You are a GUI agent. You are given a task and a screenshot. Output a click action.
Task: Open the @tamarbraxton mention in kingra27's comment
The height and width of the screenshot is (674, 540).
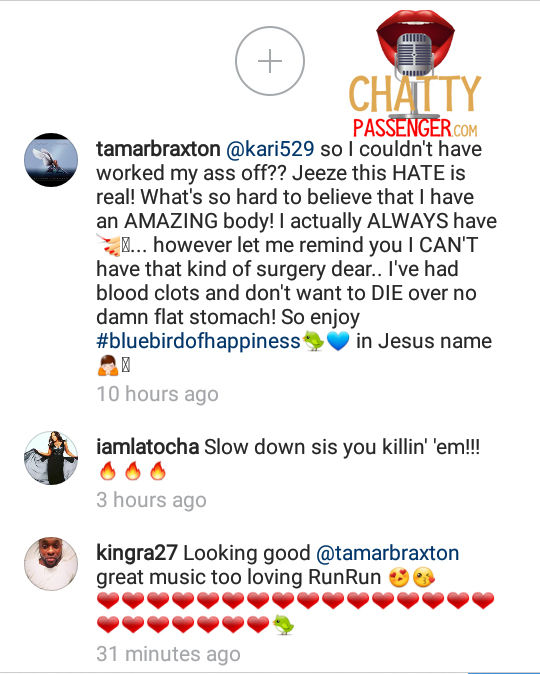coord(388,553)
